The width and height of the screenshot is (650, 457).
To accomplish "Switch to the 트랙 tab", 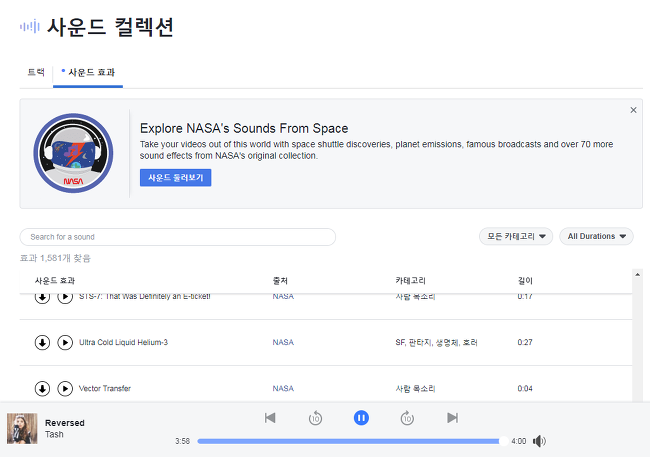I will point(36,72).
